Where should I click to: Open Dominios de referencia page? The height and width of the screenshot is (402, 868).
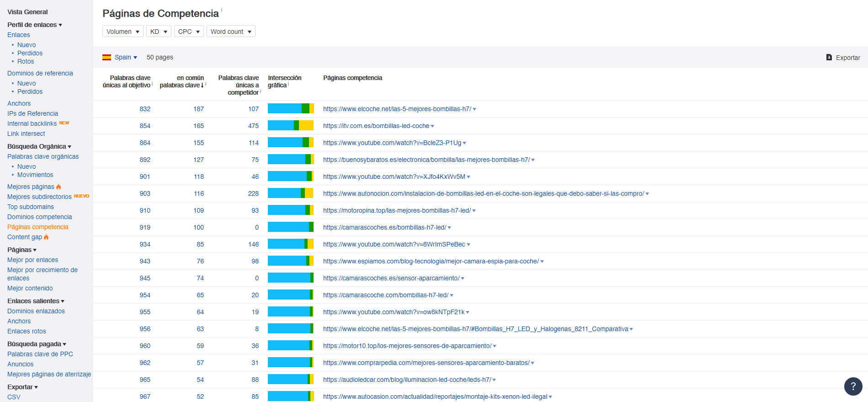[x=40, y=73]
